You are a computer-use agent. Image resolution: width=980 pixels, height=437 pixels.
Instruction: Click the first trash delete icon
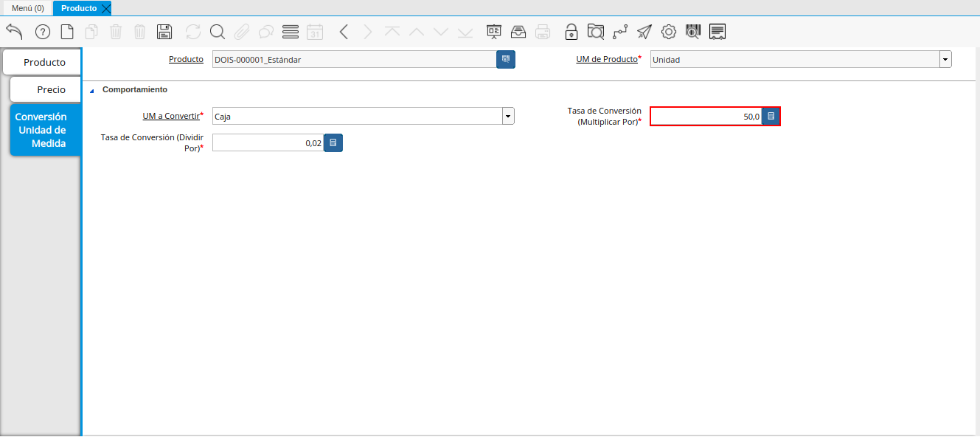(116, 32)
